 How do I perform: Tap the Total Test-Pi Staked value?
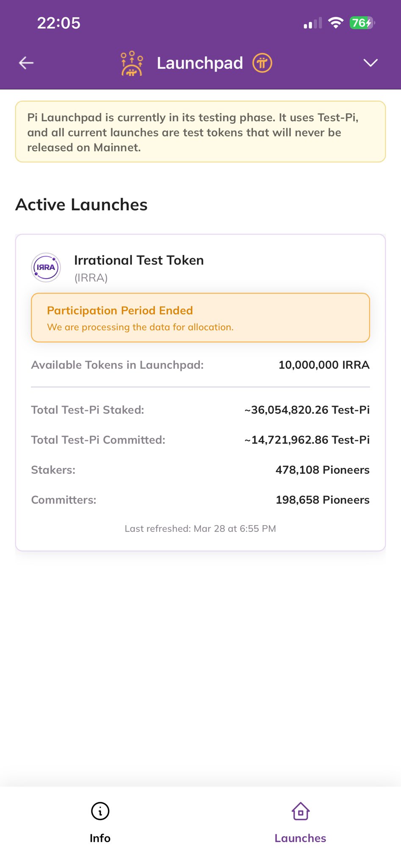pyautogui.click(x=307, y=410)
